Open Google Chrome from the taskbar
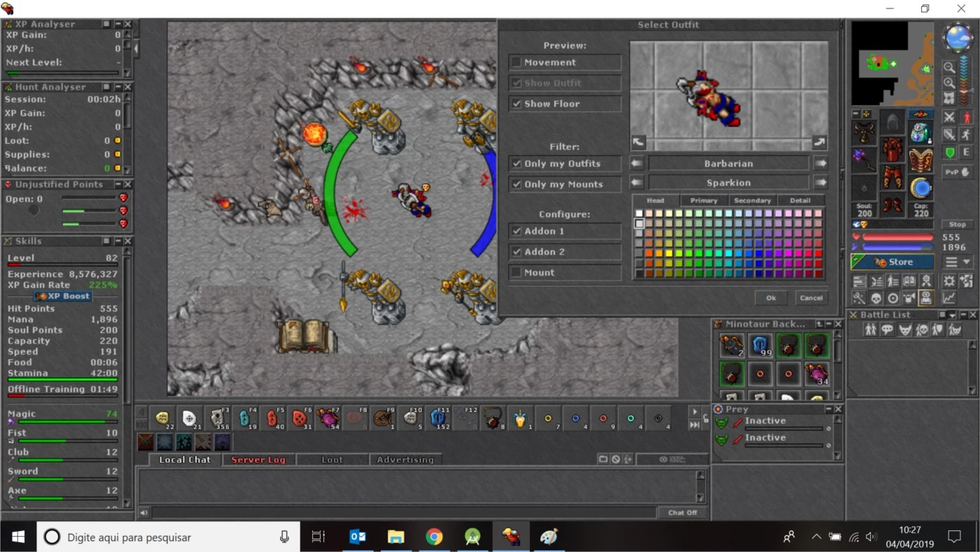The image size is (980, 552). click(434, 537)
